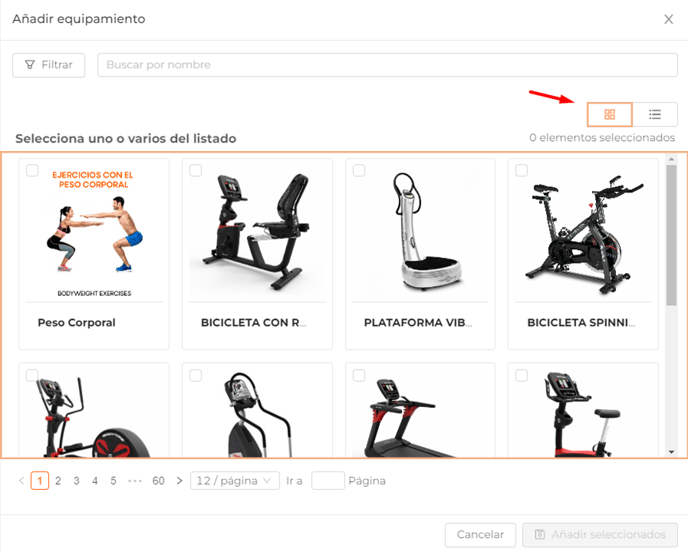Viewport: 688px width, 552px height.
Task: Go to next page arrow
Action: pos(179,480)
